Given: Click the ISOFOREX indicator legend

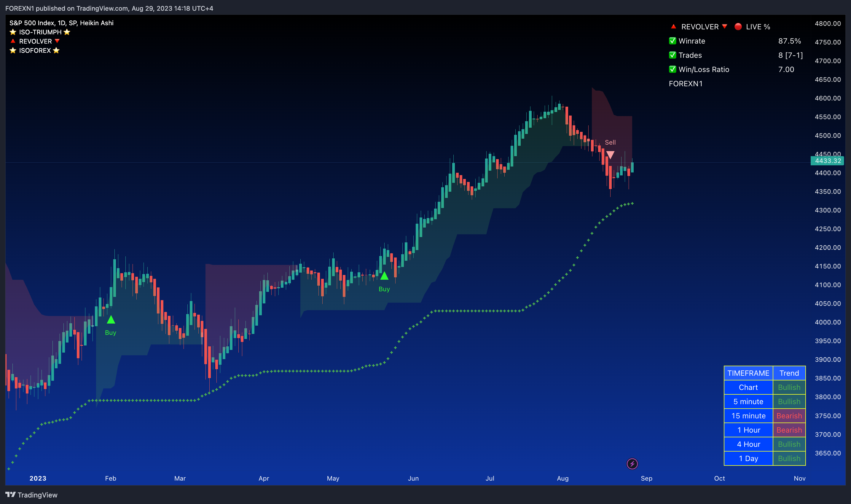Looking at the screenshot, I should pyautogui.click(x=35, y=50).
